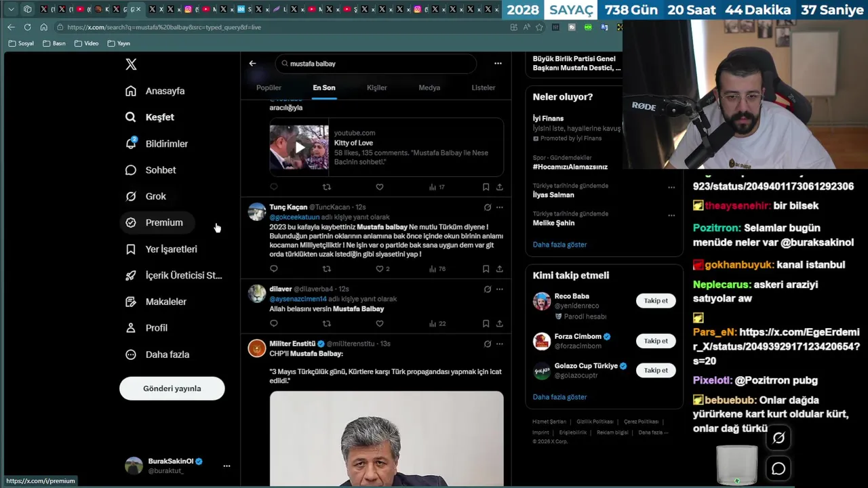The image size is (868, 488).
Task: Switch to Kişiler tab
Action: 377,87
